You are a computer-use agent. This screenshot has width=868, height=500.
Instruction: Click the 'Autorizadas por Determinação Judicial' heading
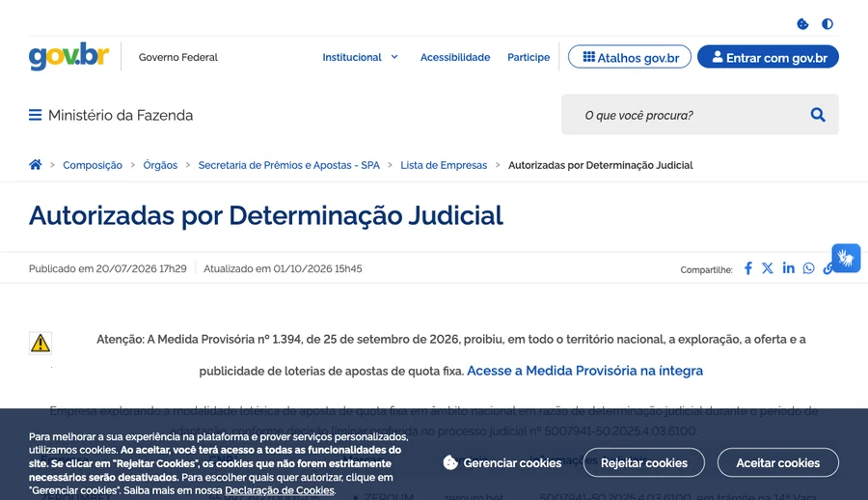coord(266,215)
